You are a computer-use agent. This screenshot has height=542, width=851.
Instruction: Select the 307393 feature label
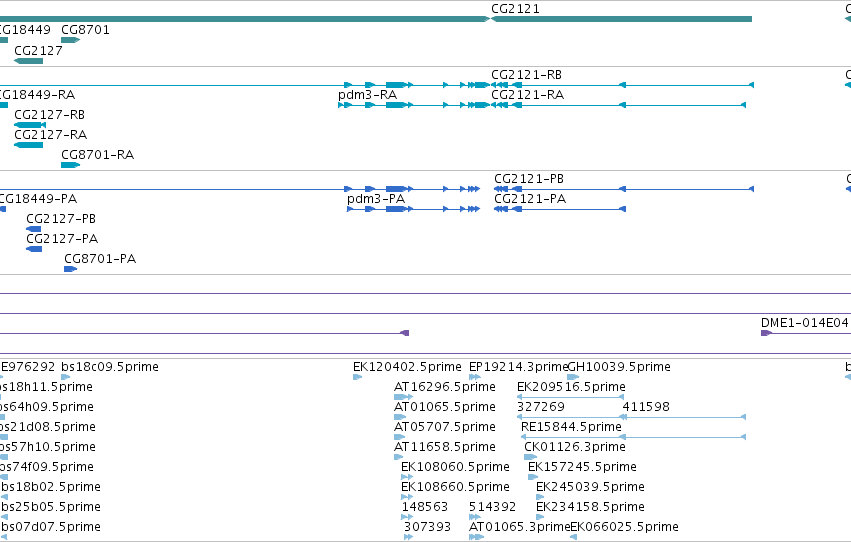[428, 527]
